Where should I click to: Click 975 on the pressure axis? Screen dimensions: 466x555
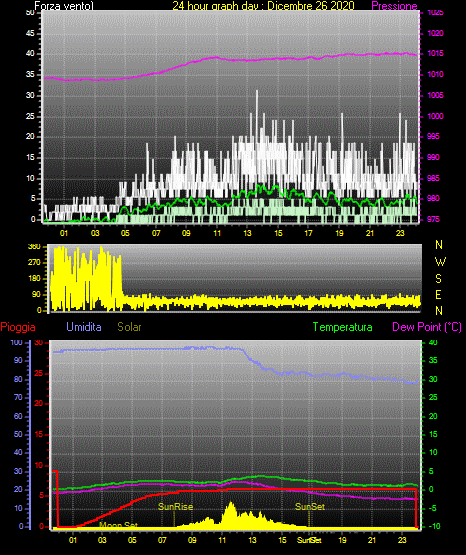(433, 219)
